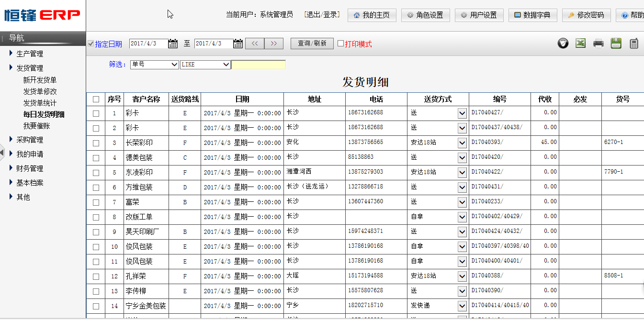Click the green floppy disk save icon

click(x=616, y=44)
